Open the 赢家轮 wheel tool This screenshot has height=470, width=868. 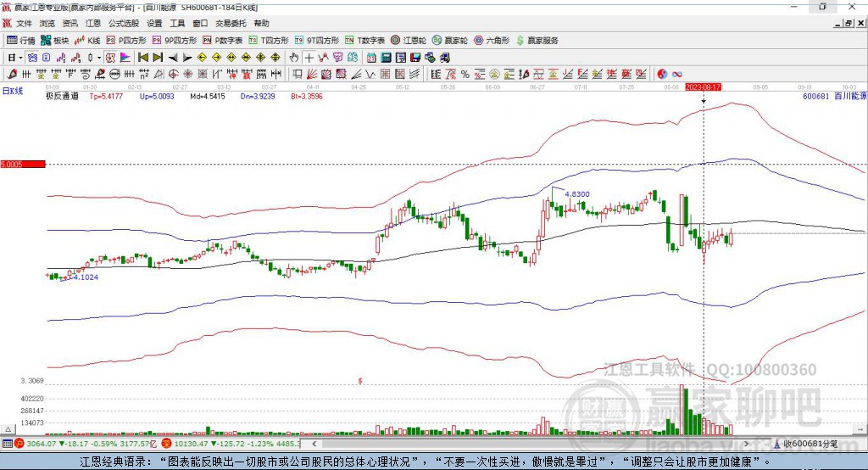click(x=450, y=41)
